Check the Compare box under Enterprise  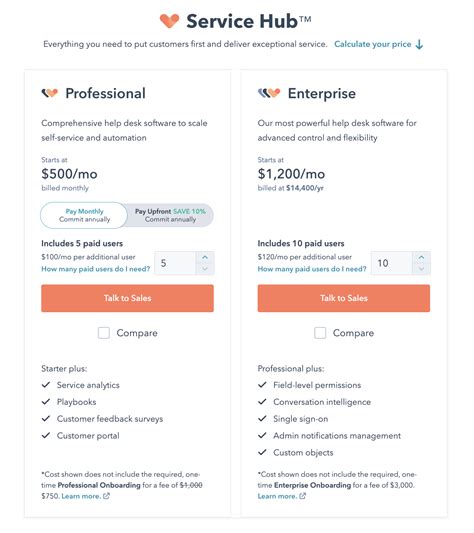coord(320,333)
